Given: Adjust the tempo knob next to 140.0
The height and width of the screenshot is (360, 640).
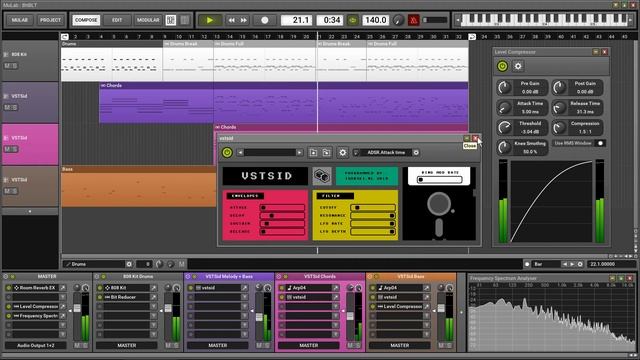Looking at the screenshot, I should click(398, 20).
